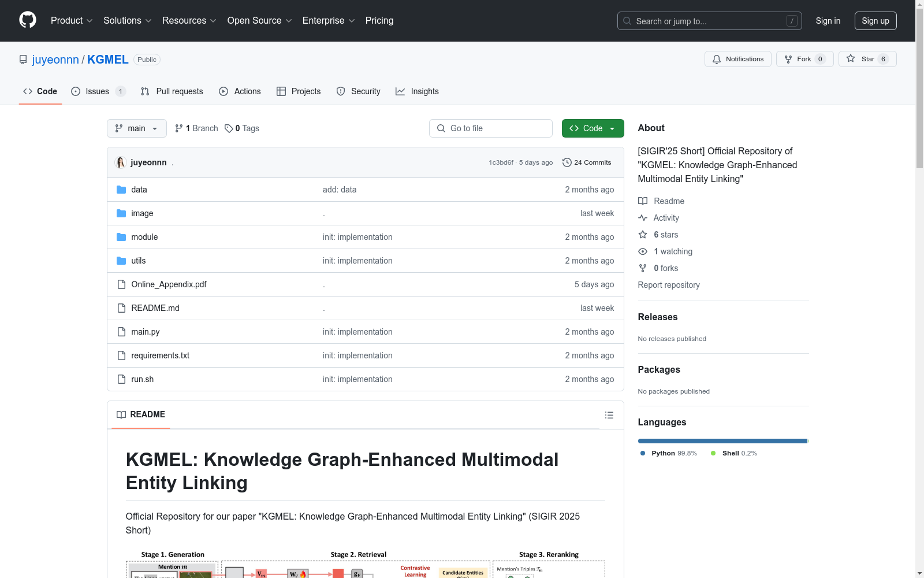Switch to the Actions tab
Viewport: 924px width, 578px height.
click(x=240, y=91)
